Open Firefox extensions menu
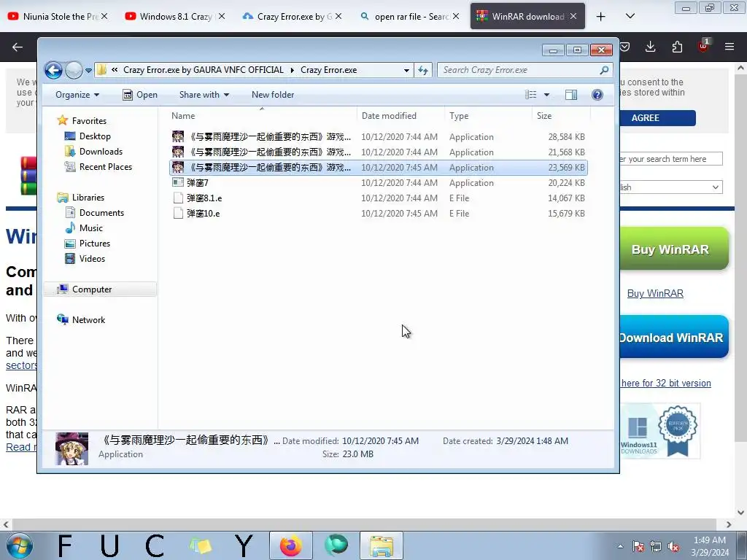Screen dimensions: 747x560 677,47
